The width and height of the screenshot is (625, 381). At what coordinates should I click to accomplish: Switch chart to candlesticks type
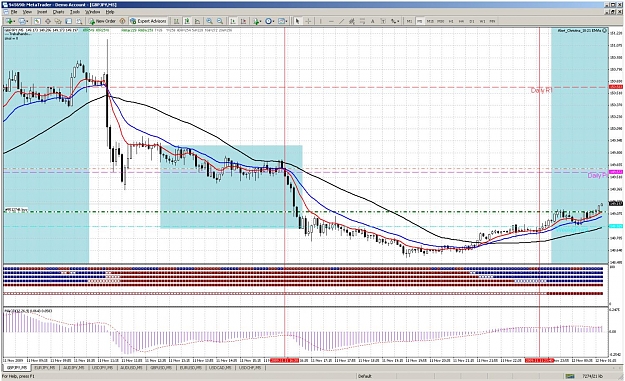187,21
